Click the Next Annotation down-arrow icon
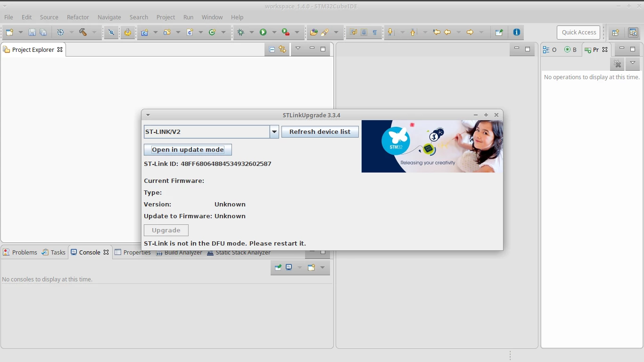 [x=390, y=32]
